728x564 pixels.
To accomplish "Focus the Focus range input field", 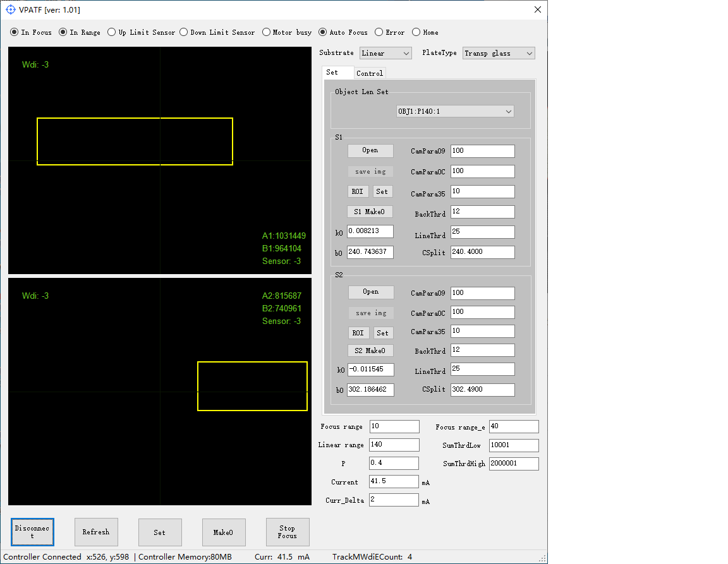I will coord(394,426).
